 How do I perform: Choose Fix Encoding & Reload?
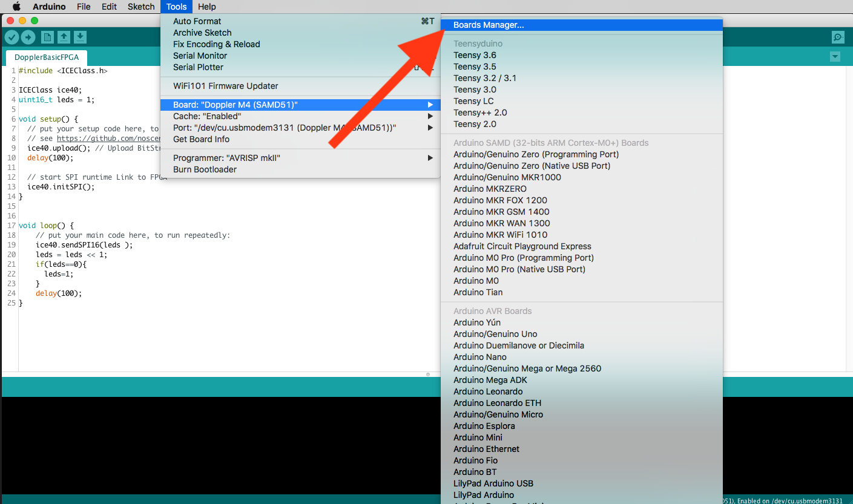tap(300, 44)
